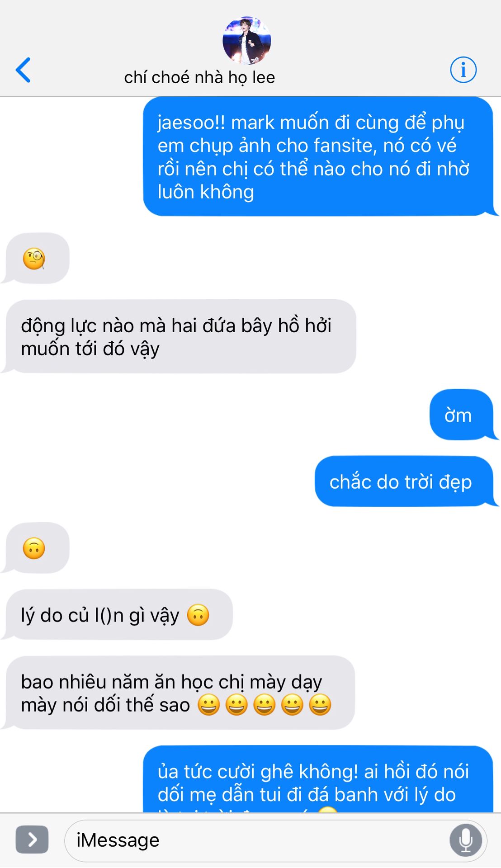Tap the "bao nhiêu năm ăn học" message

click(x=179, y=693)
